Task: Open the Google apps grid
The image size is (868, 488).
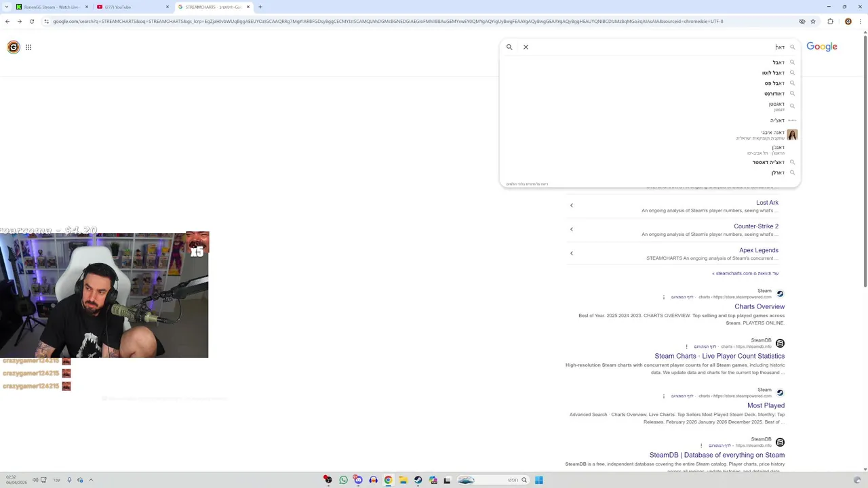Action: pos(28,47)
